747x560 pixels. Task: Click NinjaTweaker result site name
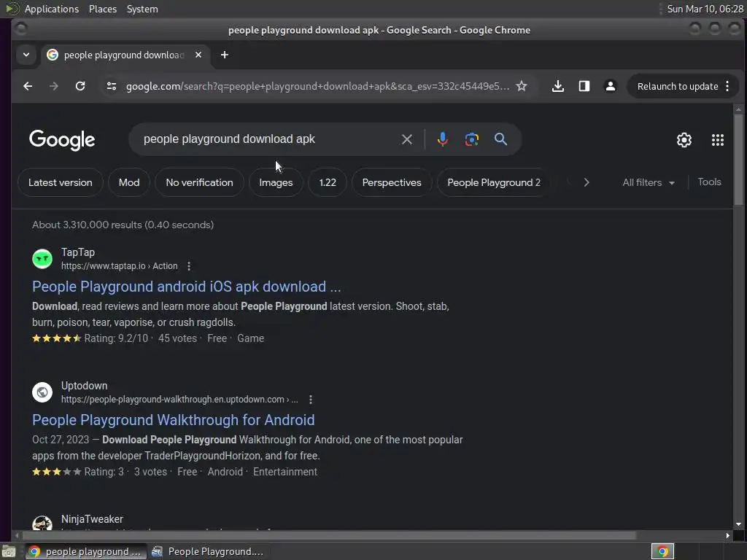(x=92, y=519)
